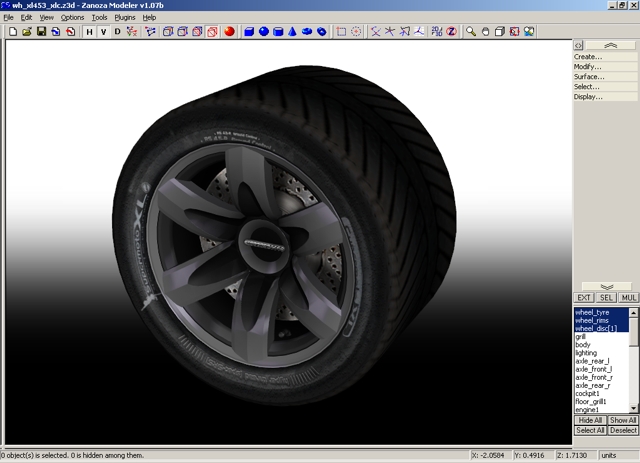
Task: Select the Zoom magnifier tool
Action: (x=471, y=32)
